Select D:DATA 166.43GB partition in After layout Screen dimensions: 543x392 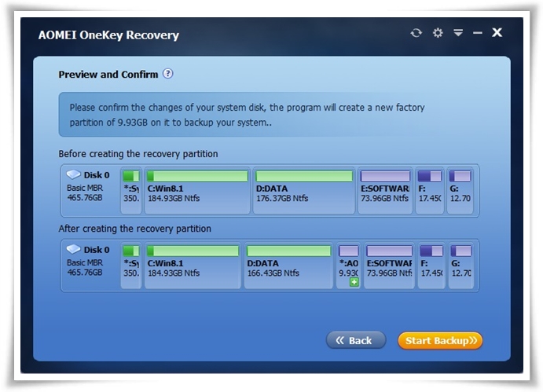pyautogui.click(x=288, y=266)
